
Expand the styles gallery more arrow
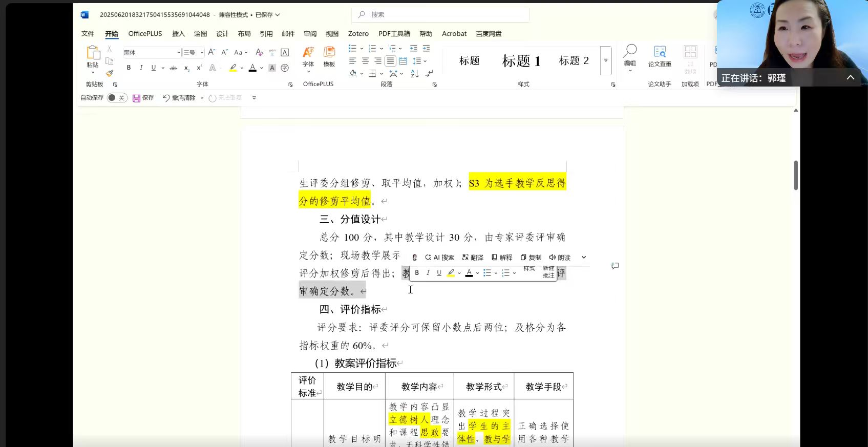point(606,60)
